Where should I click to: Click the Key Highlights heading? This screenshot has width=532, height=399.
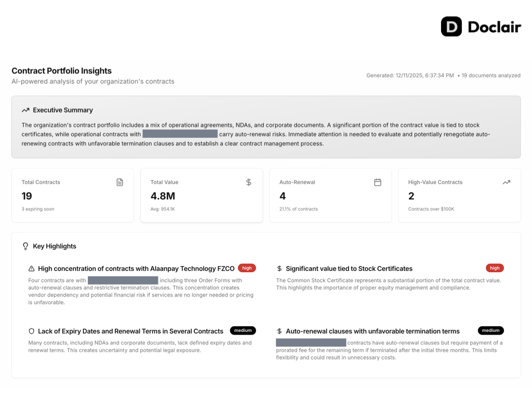pos(54,246)
